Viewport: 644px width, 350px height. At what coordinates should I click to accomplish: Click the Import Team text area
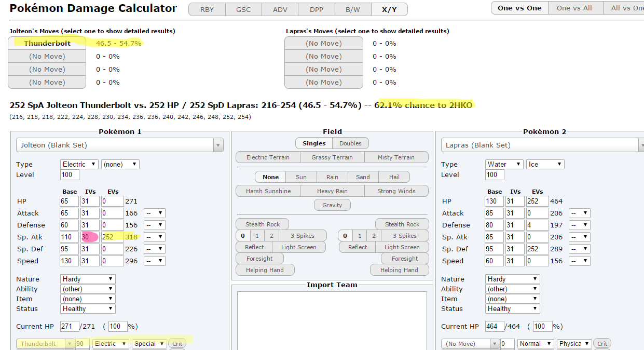click(x=332, y=320)
